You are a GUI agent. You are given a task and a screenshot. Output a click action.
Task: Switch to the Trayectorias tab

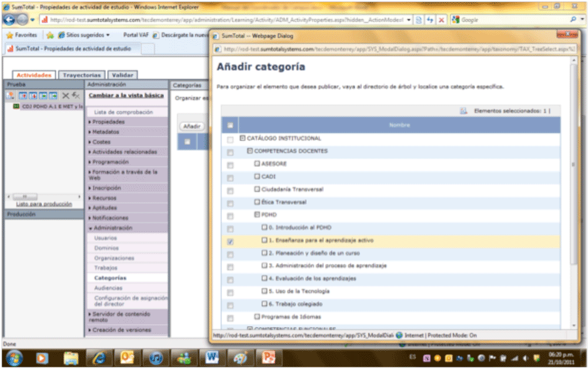coord(82,75)
